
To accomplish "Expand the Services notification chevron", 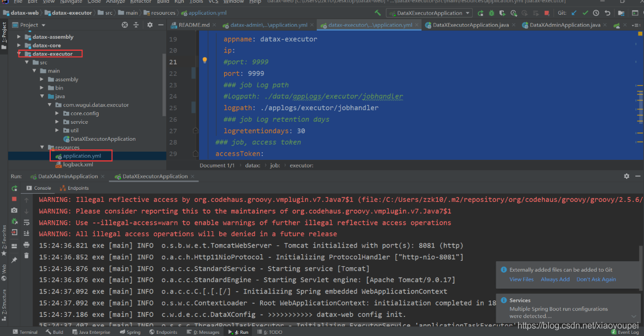I will [634, 316].
